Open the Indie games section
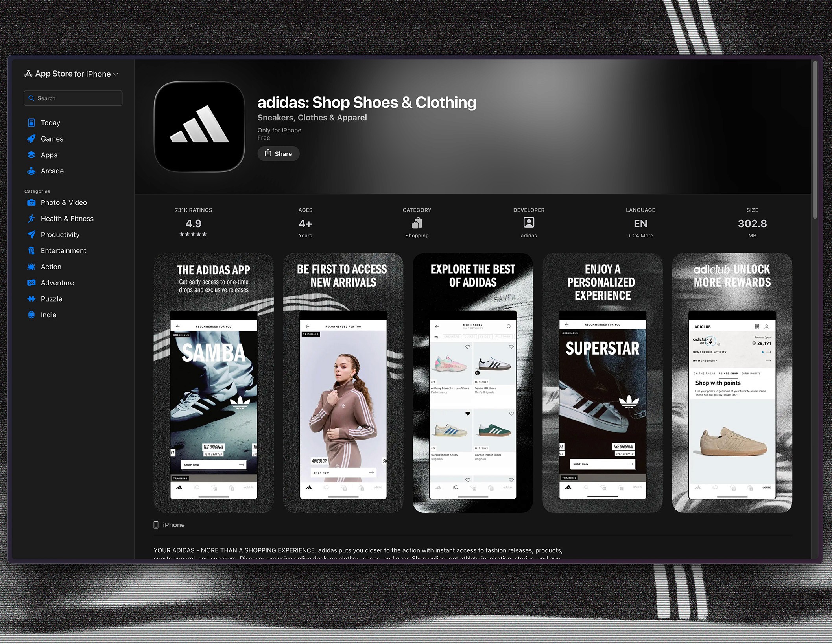832x644 pixels. [x=48, y=315]
